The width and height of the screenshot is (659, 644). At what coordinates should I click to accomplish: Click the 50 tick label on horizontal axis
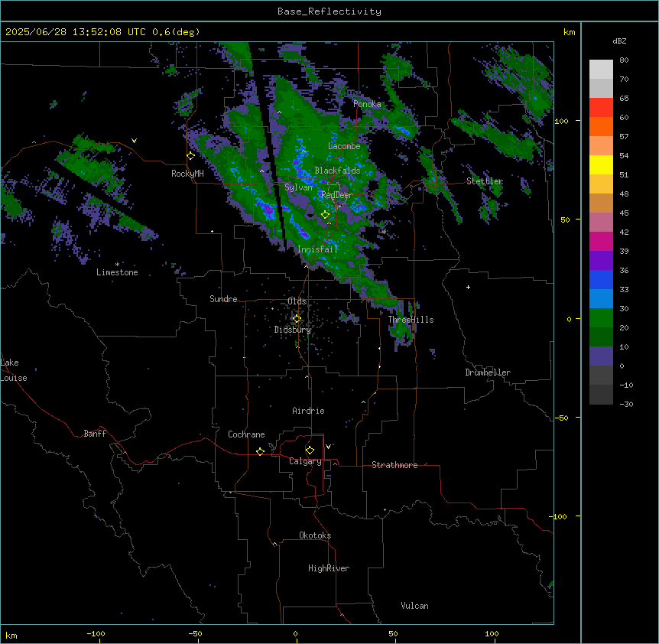click(393, 633)
